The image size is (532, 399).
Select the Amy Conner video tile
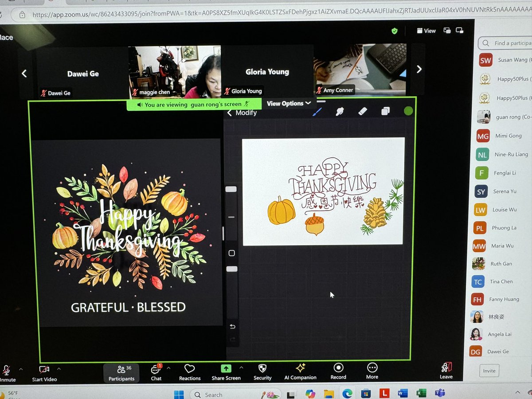(x=360, y=70)
